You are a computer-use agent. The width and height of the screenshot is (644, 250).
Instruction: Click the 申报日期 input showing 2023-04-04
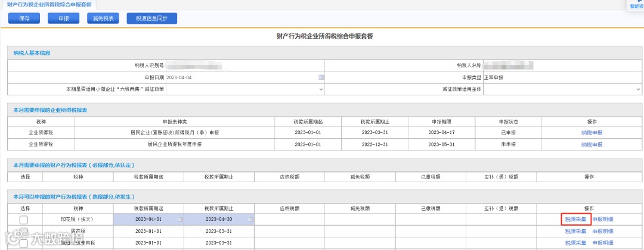click(x=245, y=77)
